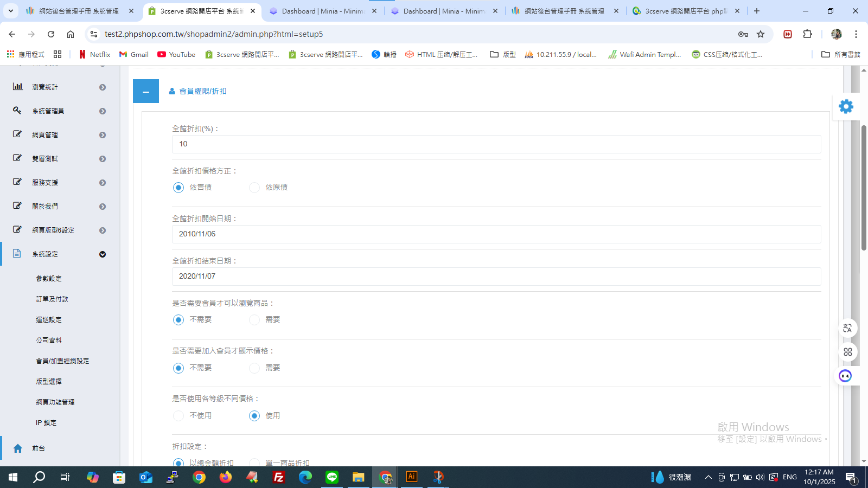Click the blue settings gear icon
This screenshot has width=868, height=488.
846,107
